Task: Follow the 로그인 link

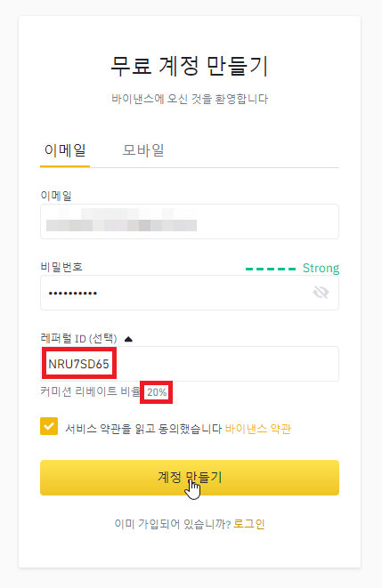Action: (x=248, y=524)
